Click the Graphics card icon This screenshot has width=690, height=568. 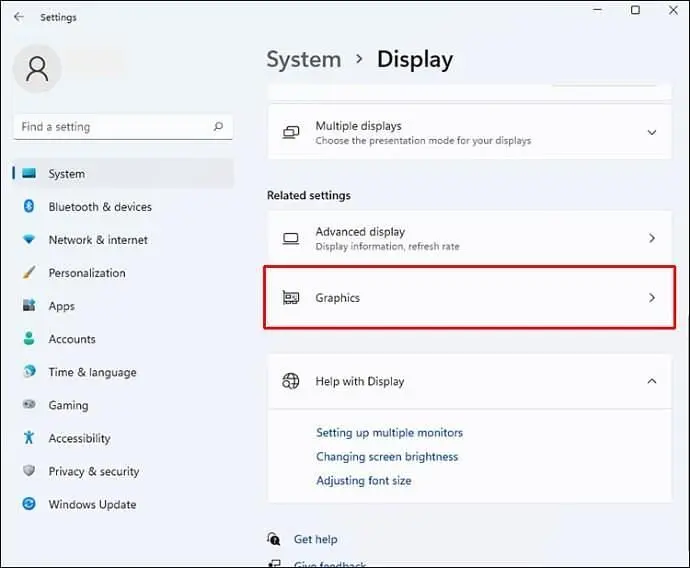(291, 298)
